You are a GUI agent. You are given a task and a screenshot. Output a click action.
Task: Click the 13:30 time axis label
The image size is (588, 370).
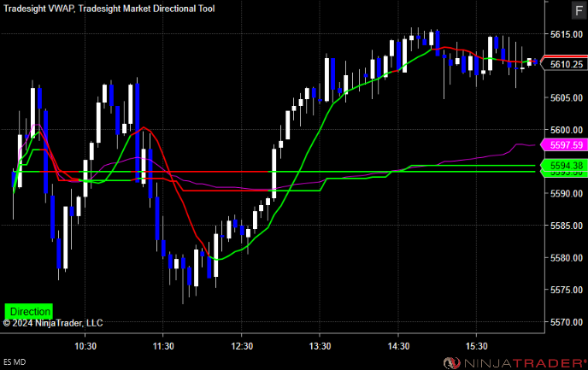coord(320,346)
